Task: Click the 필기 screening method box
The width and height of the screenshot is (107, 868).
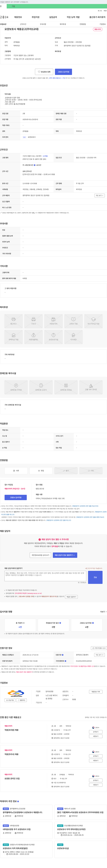Action: click(66, 471)
